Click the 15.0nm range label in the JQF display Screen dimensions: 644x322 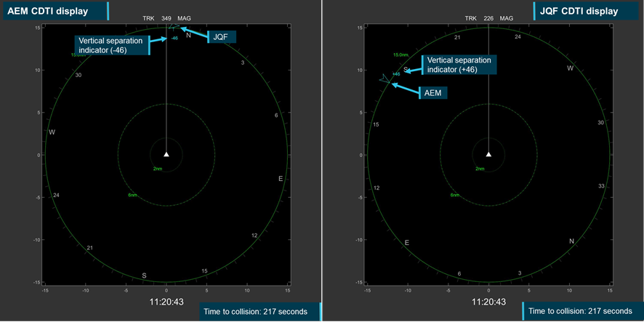(x=401, y=55)
